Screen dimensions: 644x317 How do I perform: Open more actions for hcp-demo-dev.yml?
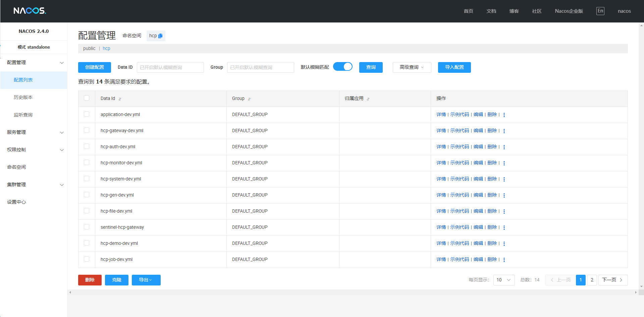click(504, 244)
